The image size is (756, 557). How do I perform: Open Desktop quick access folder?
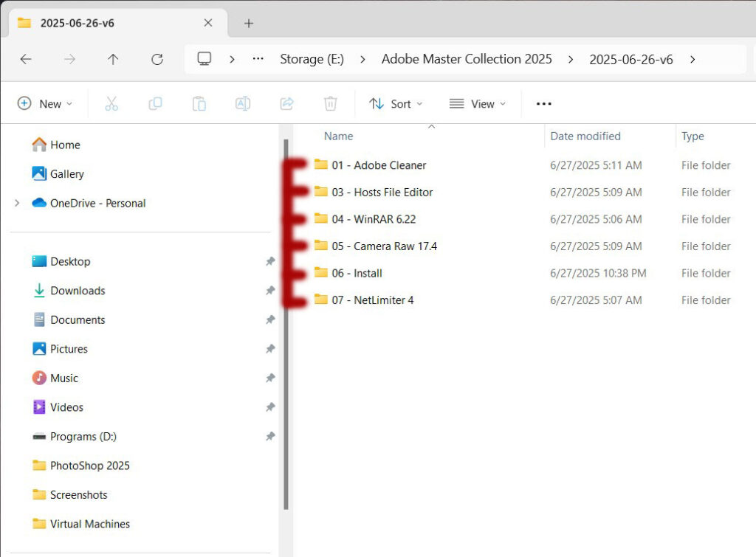[x=61, y=261]
